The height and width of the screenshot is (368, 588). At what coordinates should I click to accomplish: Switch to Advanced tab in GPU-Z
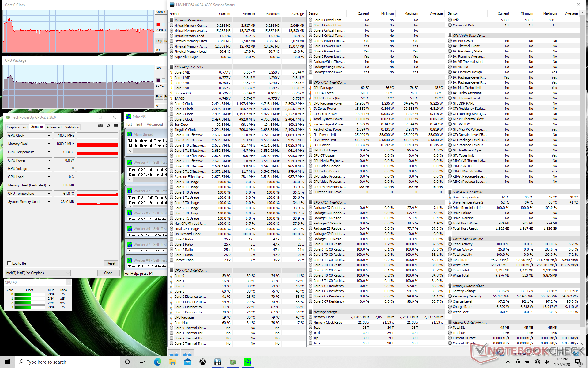click(x=54, y=127)
